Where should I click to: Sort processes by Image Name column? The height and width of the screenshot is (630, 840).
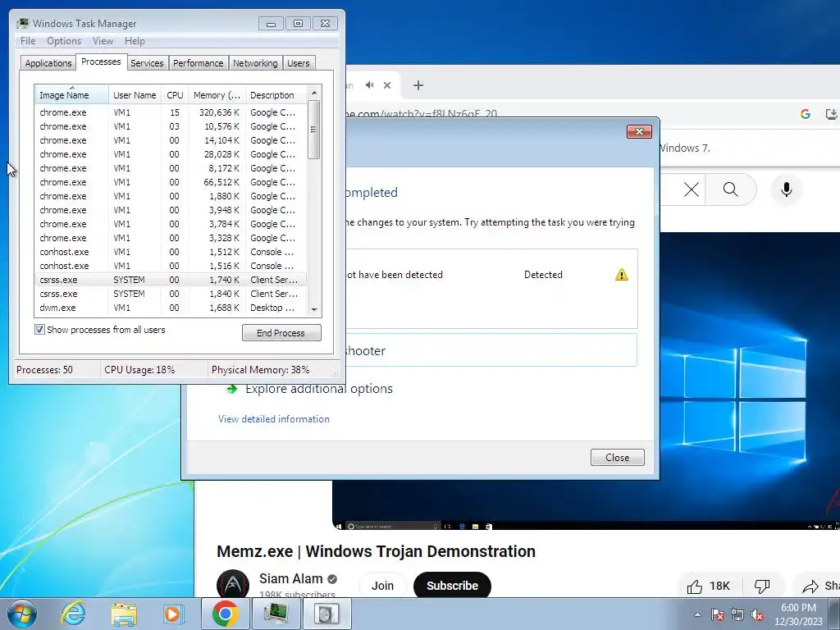tap(72, 95)
